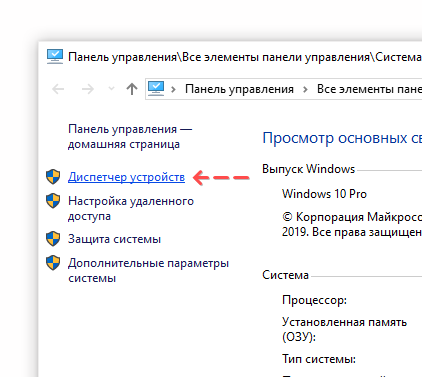The height and width of the screenshot is (377, 422).
Task: Go up one level with up arrow
Action: pyautogui.click(x=132, y=89)
